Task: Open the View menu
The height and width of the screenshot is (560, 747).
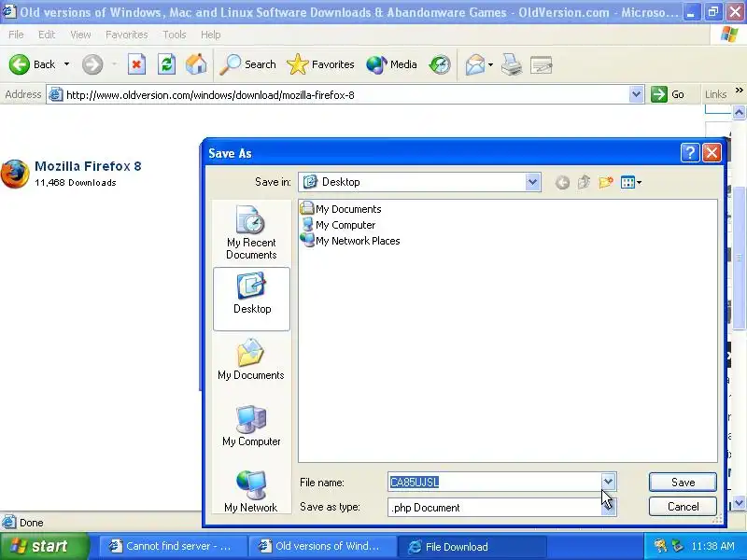Action: 80,35
